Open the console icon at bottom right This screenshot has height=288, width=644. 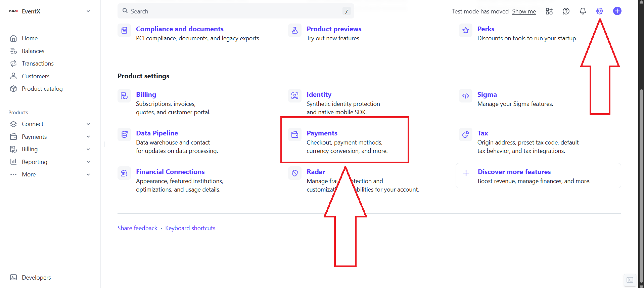(x=630, y=280)
